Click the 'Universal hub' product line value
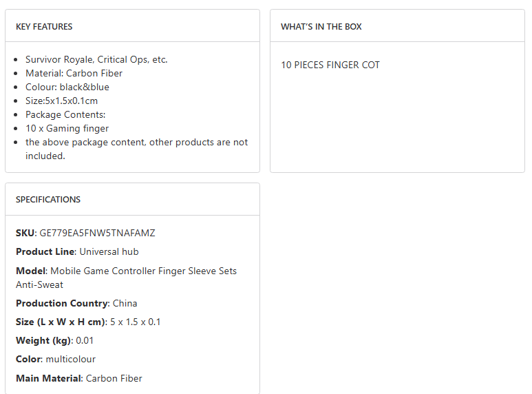 click(109, 252)
